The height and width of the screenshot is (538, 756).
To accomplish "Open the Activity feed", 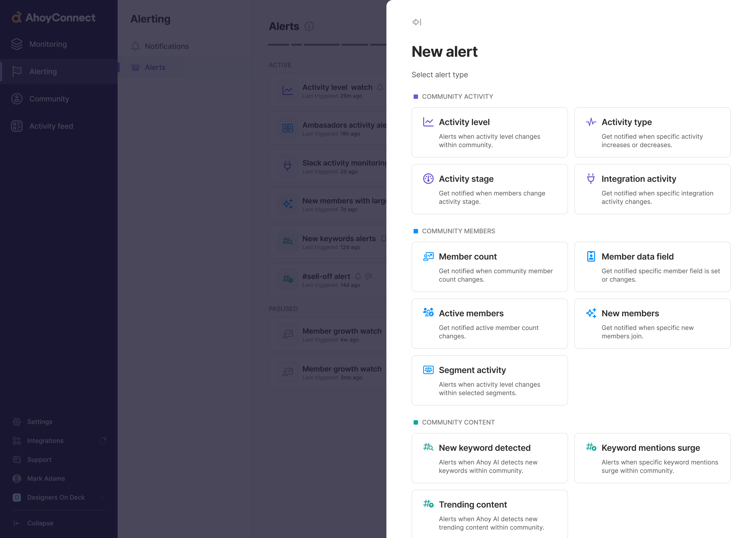I will 51,126.
